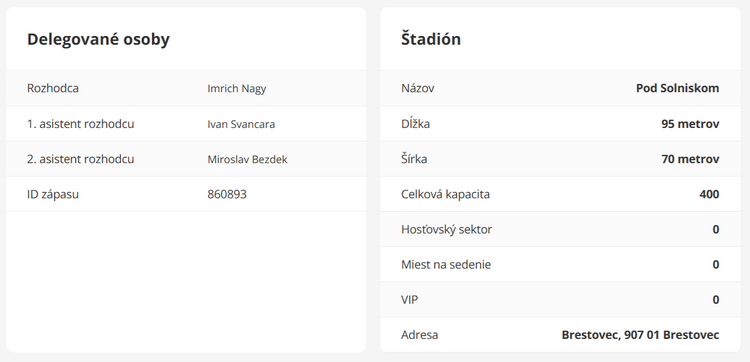750x362 pixels.
Task: Click the 2. asistent rozhodcu label
Action: [x=80, y=159]
